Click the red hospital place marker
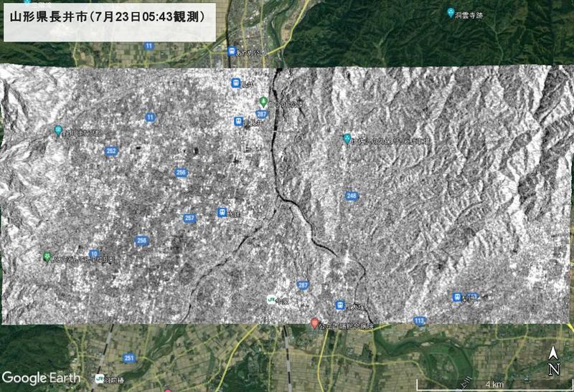This screenshot has width=574, height=392. point(314,323)
